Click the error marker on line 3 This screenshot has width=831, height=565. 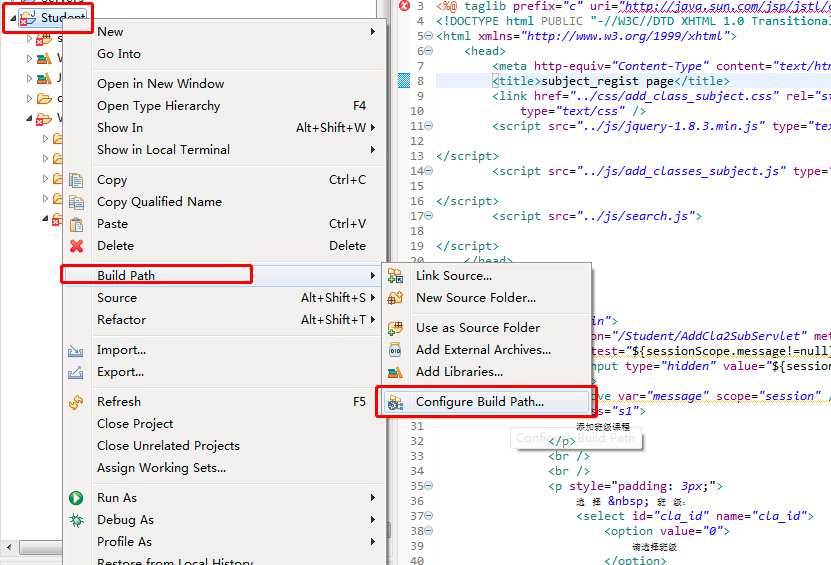[404, 6]
